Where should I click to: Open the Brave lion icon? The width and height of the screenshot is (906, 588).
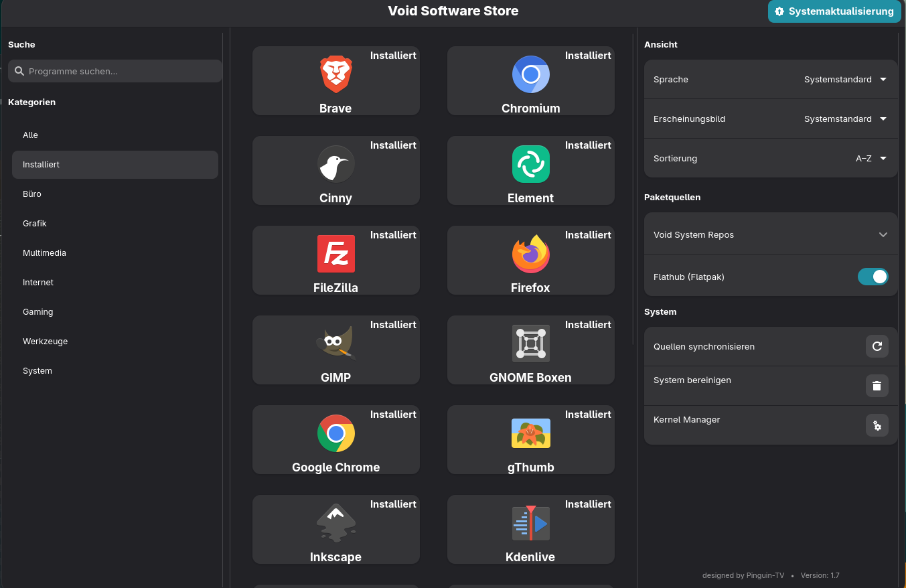point(336,74)
